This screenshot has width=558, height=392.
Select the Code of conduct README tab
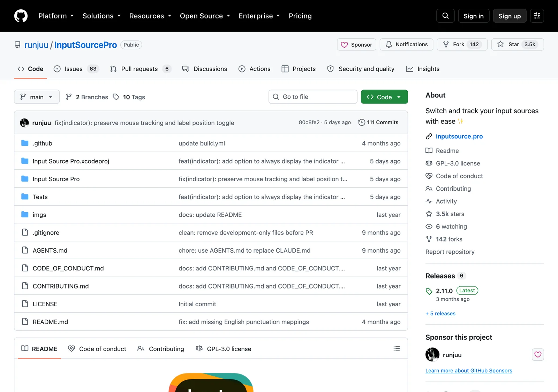[x=97, y=349]
